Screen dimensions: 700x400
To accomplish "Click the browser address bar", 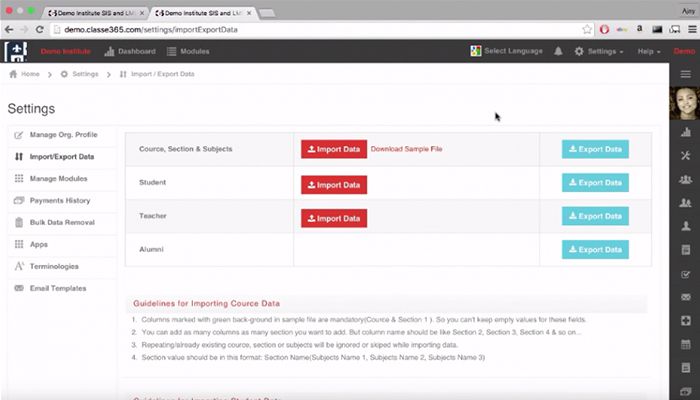I will 317,29.
